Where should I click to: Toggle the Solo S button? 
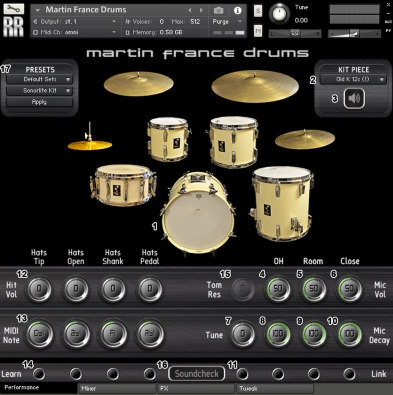[258, 11]
